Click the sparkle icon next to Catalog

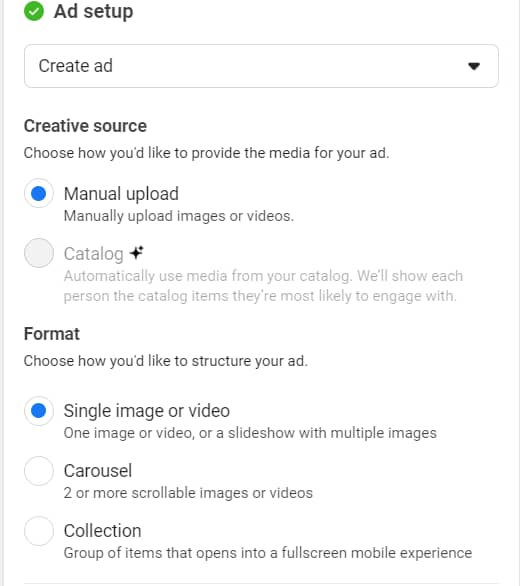[136, 253]
